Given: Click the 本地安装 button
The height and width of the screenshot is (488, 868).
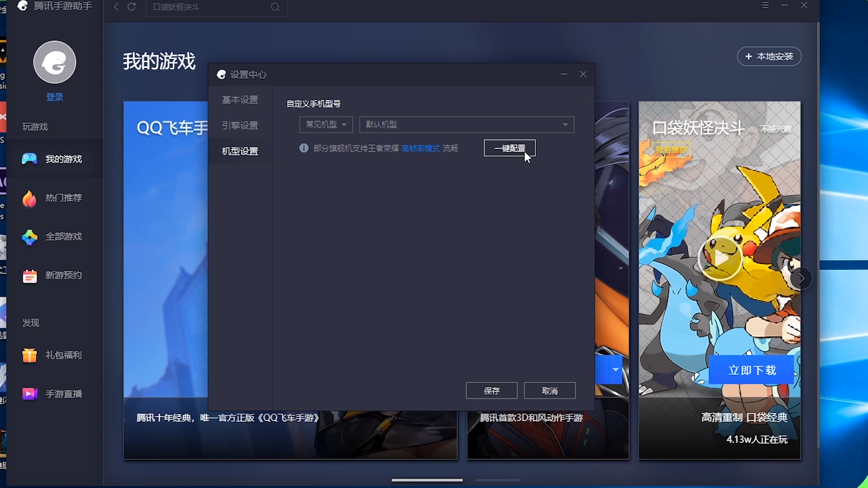Looking at the screenshot, I should pyautogui.click(x=769, y=56).
